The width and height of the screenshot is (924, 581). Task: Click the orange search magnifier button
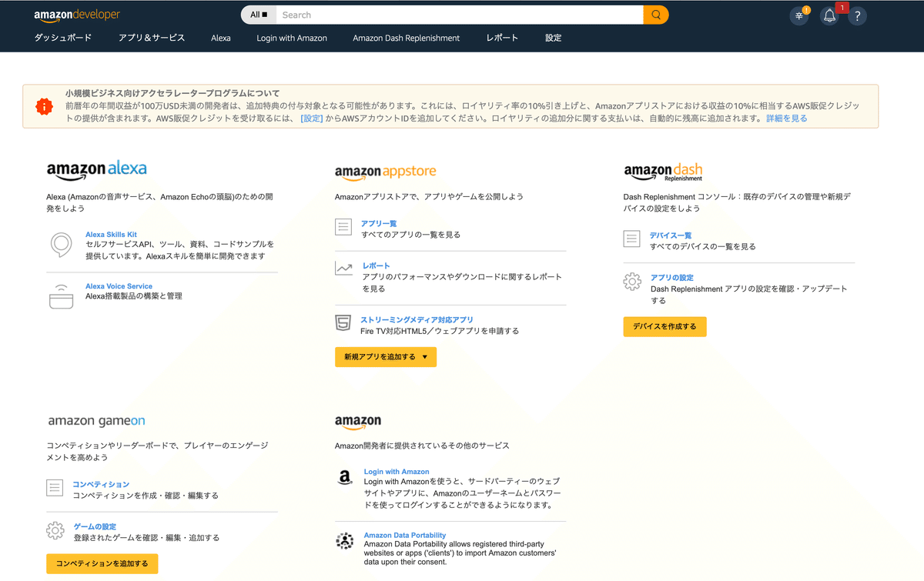(656, 15)
